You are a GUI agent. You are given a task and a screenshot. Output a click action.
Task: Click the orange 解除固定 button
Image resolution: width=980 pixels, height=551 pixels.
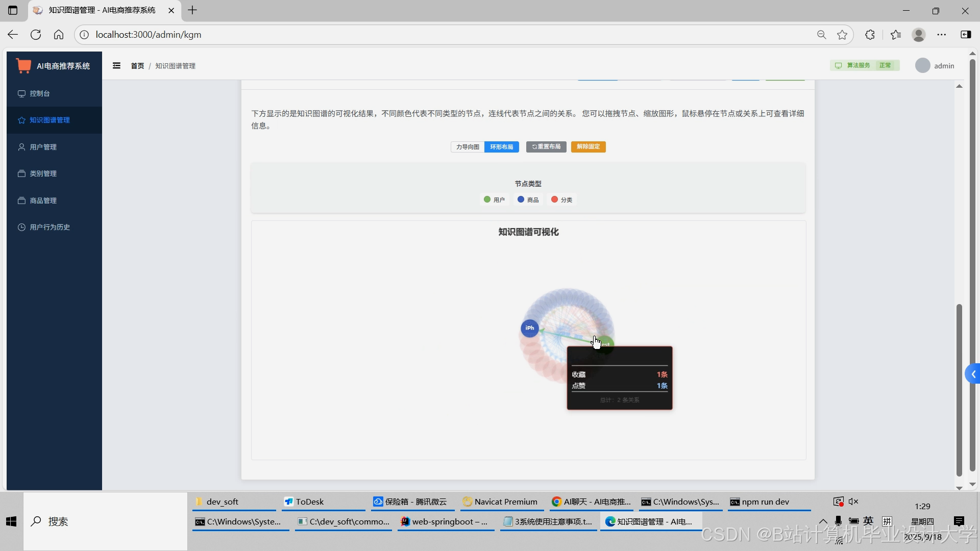588,147
